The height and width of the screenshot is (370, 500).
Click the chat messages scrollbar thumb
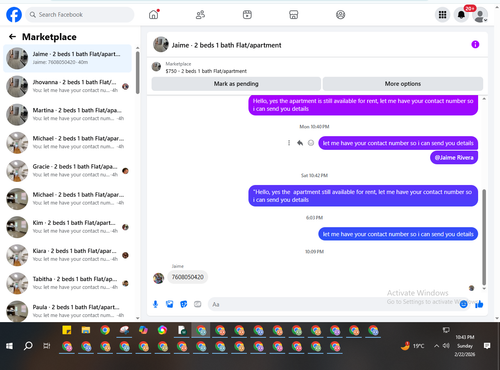(484, 237)
